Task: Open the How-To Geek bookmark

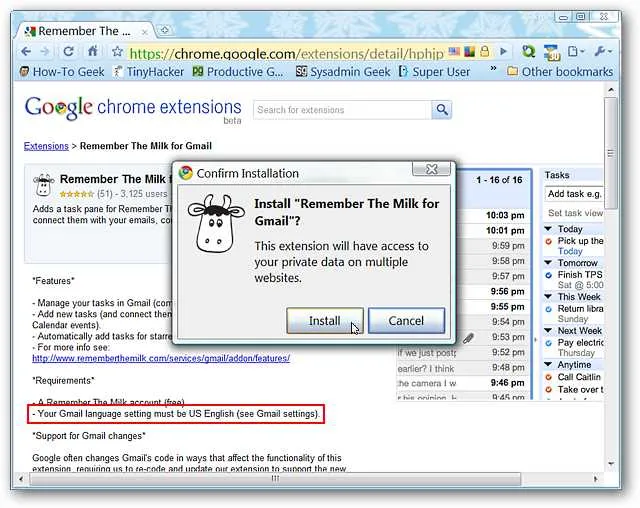Action: [x=62, y=72]
